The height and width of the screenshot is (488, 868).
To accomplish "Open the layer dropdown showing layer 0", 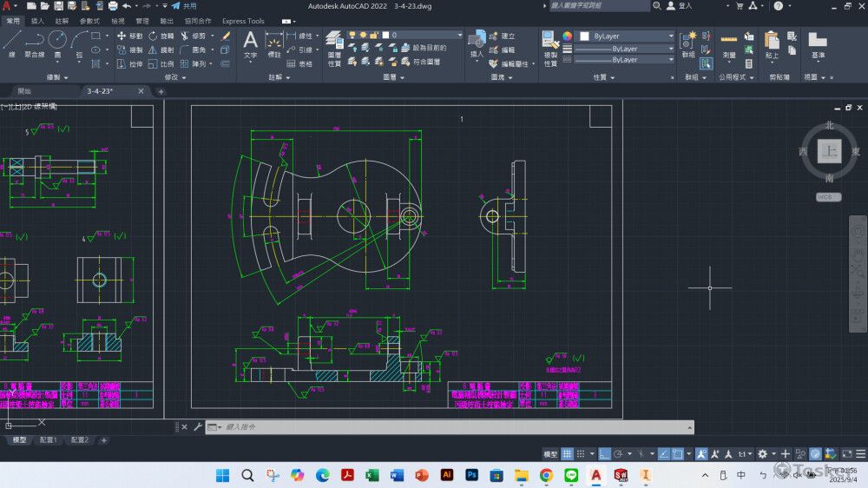I will [x=405, y=35].
